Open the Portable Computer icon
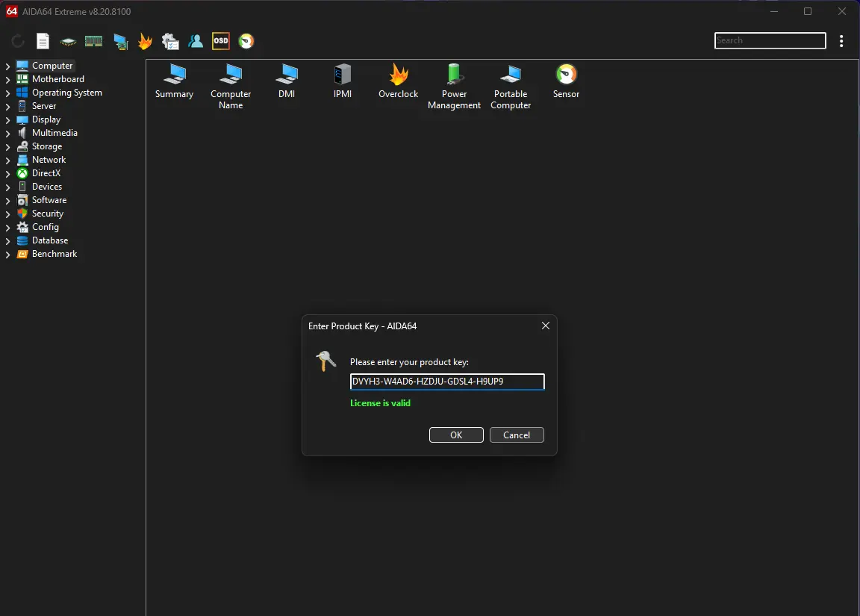Image resolution: width=860 pixels, height=616 pixels. (x=511, y=87)
